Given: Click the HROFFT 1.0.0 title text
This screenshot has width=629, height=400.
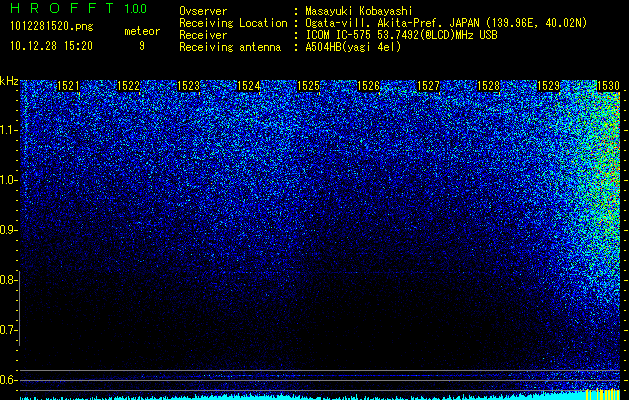Looking at the screenshot, I should [x=79, y=8].
